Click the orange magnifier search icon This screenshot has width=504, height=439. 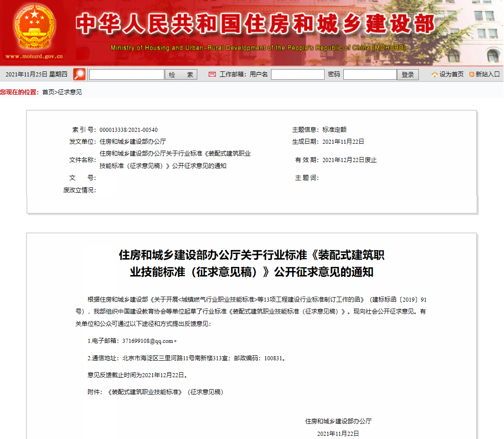coord(79,75)
